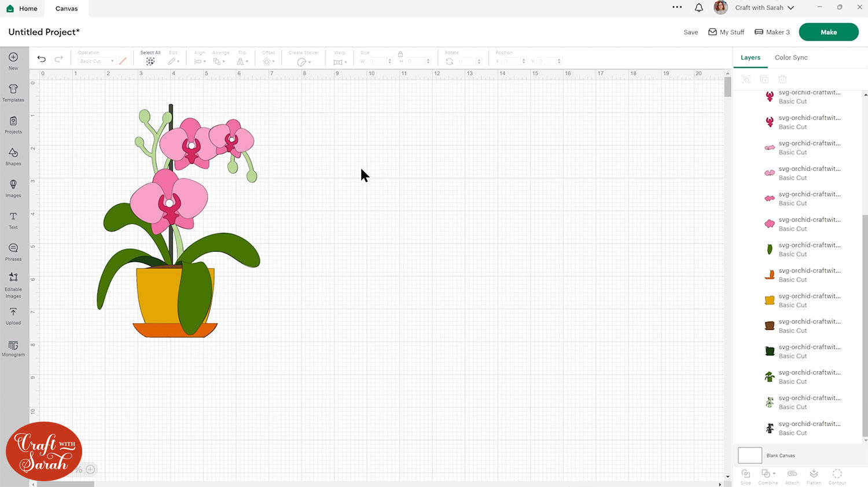Select the Blank Canvas color swatch
Viewport: 868px width, 487px height.
point(749,456)
